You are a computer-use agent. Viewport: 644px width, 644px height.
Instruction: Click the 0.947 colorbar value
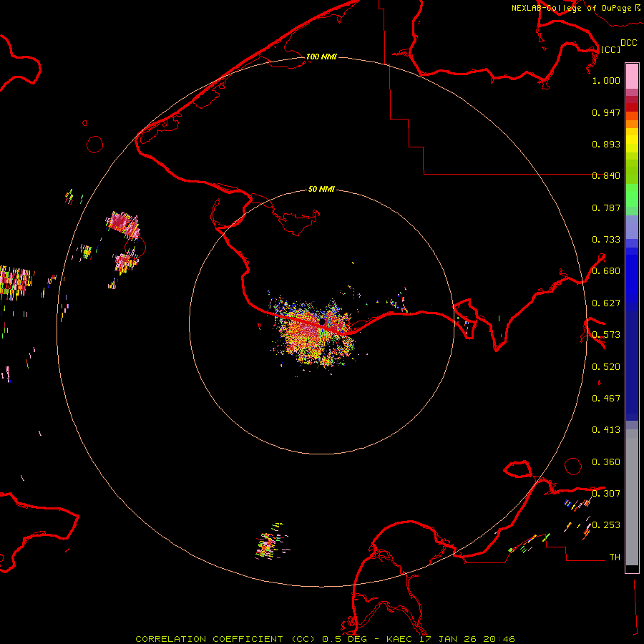(606, 112)
